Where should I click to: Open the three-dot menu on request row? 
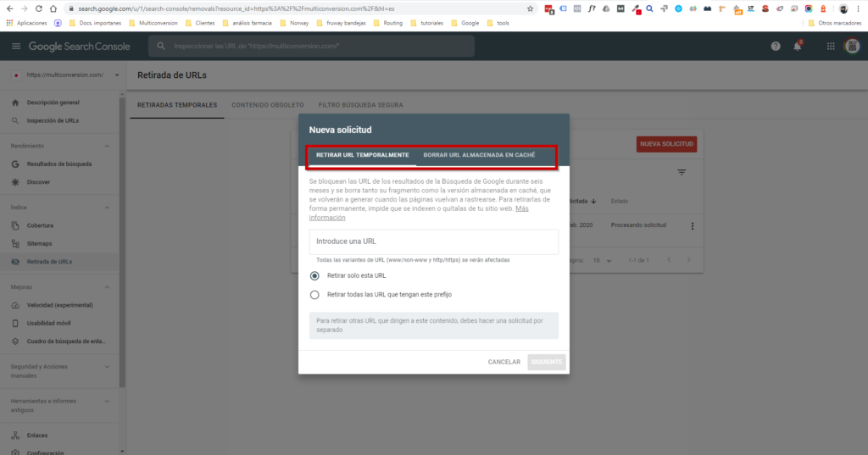pos(692,226)
